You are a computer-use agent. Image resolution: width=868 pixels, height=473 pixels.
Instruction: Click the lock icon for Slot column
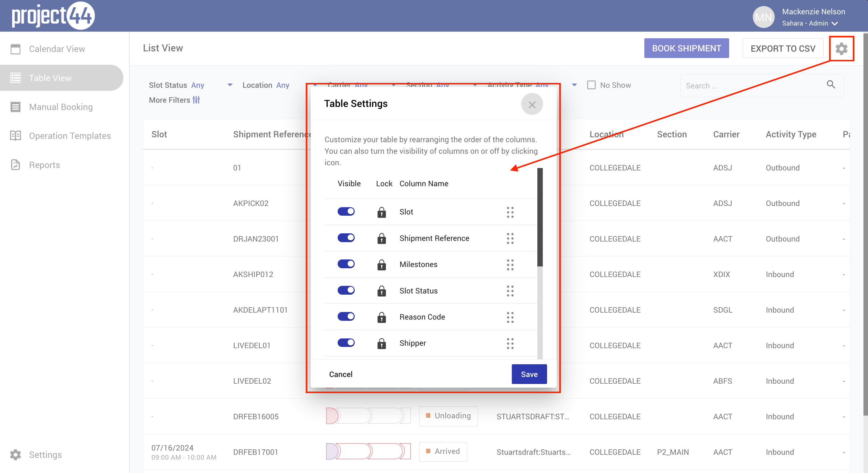(x=381, y=212)
